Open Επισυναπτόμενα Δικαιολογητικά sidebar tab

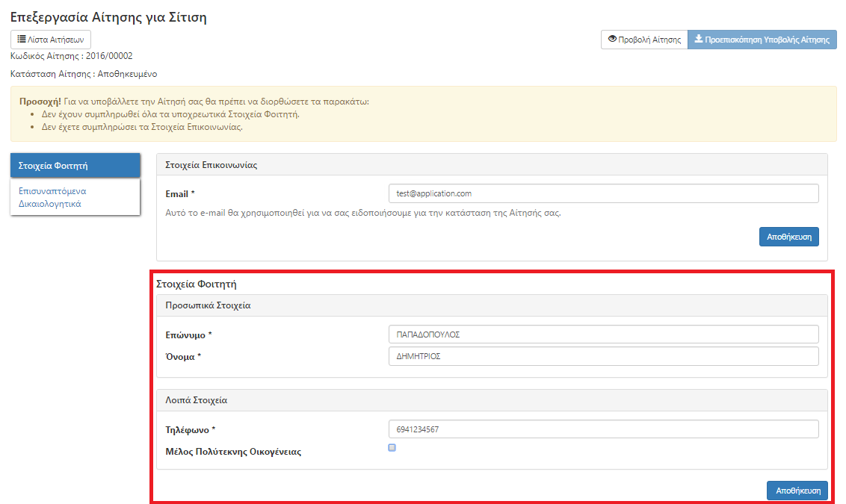(75, 197)
